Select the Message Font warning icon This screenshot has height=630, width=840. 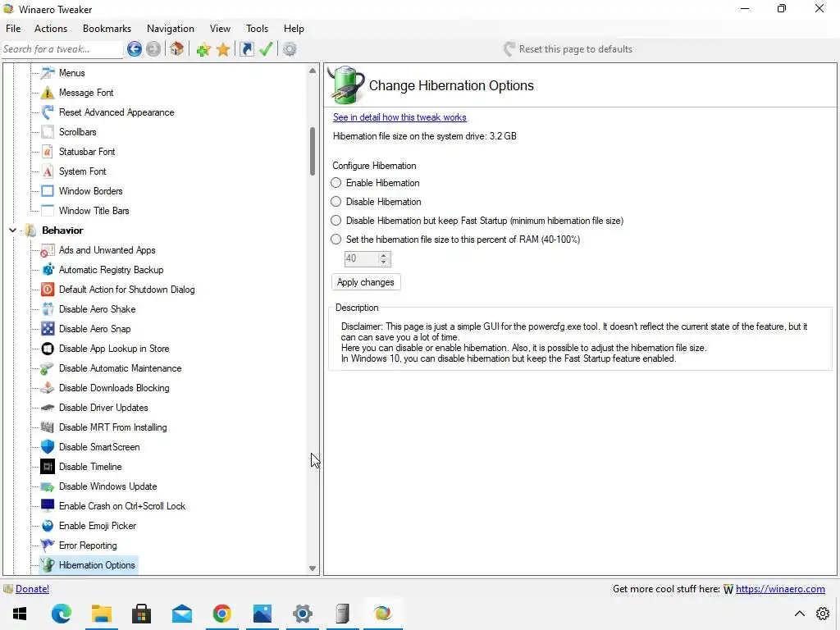click(x=48, y=93)
